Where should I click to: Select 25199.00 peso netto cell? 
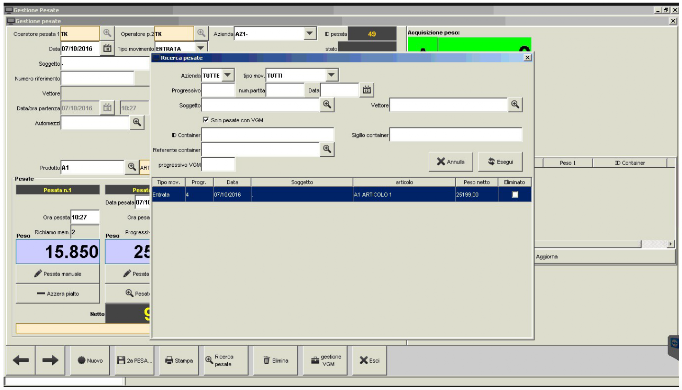[477, 194]
